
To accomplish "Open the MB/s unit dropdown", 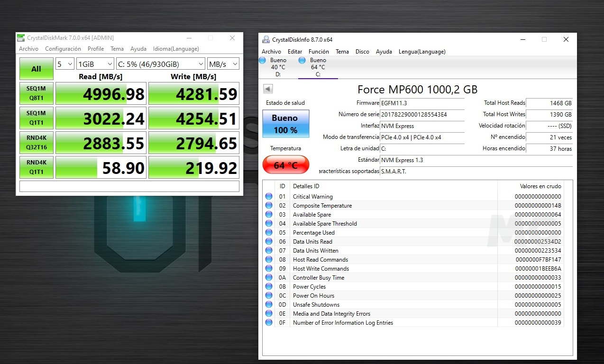I will point(223,64).
